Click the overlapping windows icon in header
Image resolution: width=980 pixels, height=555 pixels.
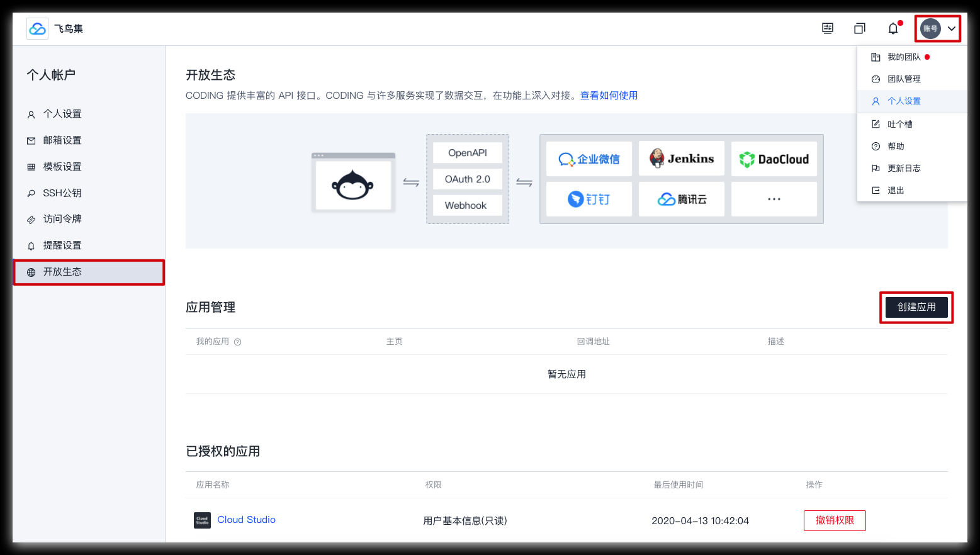[860, 28]
